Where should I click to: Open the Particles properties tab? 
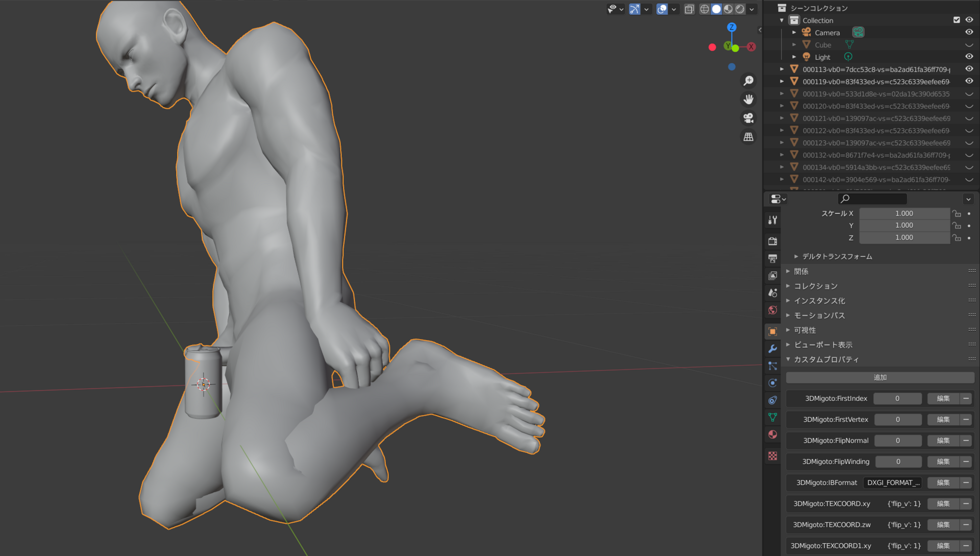click(x=772, y=366)
